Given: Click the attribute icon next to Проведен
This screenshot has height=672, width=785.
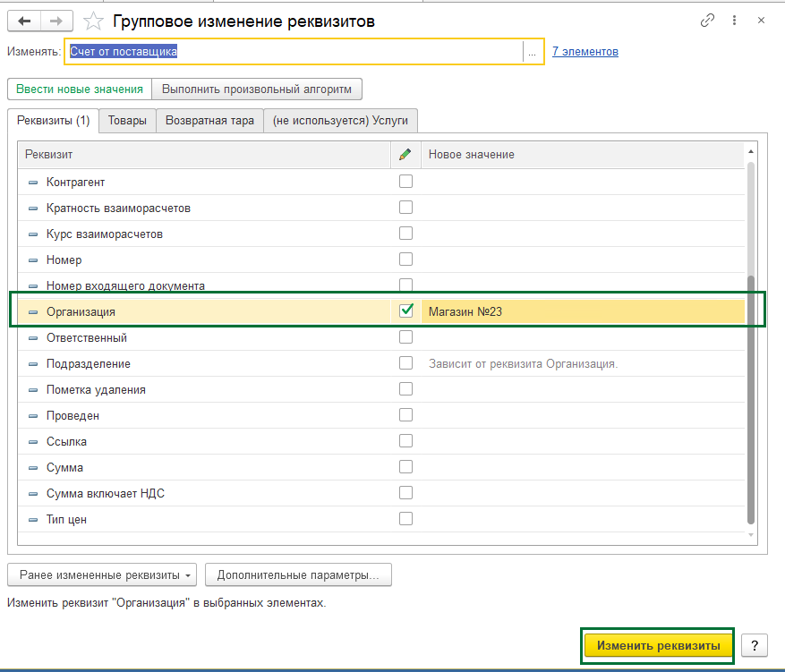Looking at the screenshot, I should 33,416.
